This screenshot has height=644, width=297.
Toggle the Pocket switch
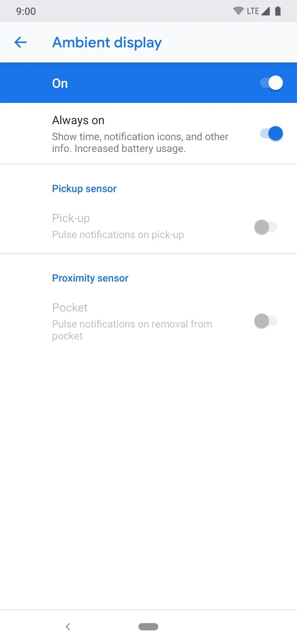pos(266,321)
